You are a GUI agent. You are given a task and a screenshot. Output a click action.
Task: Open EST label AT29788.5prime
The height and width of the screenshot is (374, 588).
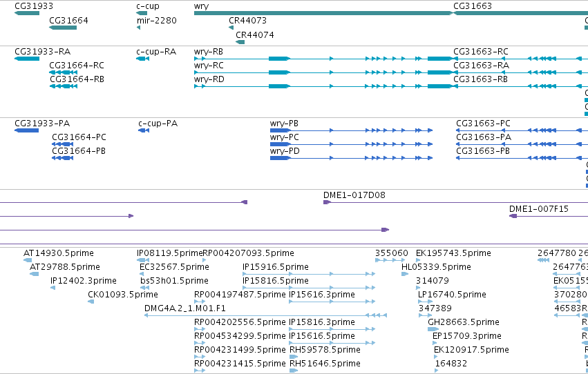65,267
